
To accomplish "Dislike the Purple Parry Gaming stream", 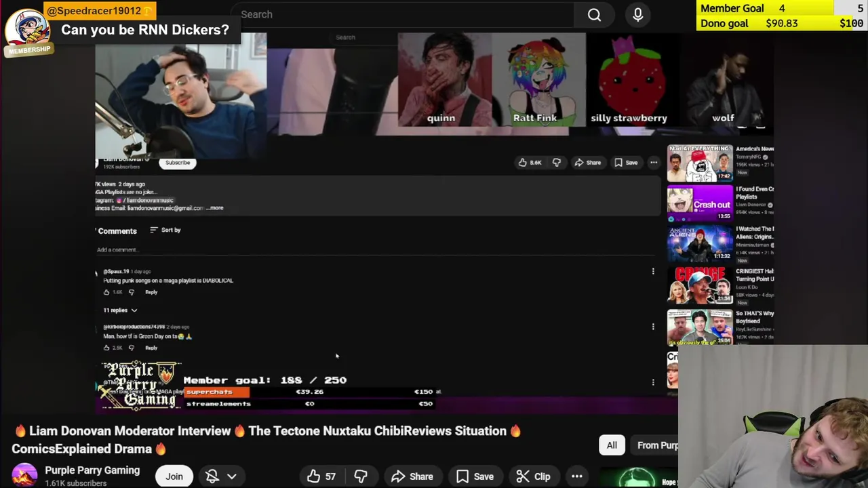I will [361, 476].
